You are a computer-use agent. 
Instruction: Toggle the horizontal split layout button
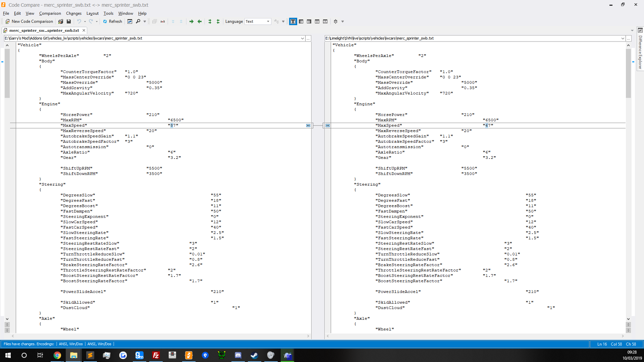tap(325, 21)
